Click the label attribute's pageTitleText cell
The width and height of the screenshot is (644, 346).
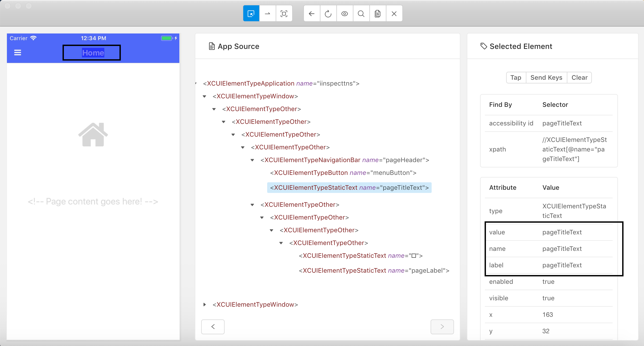coord(562,265)
